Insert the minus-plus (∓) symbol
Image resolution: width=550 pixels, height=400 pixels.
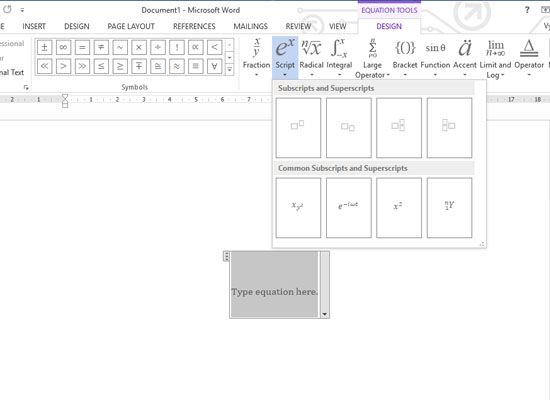click(x=139, y=66)
